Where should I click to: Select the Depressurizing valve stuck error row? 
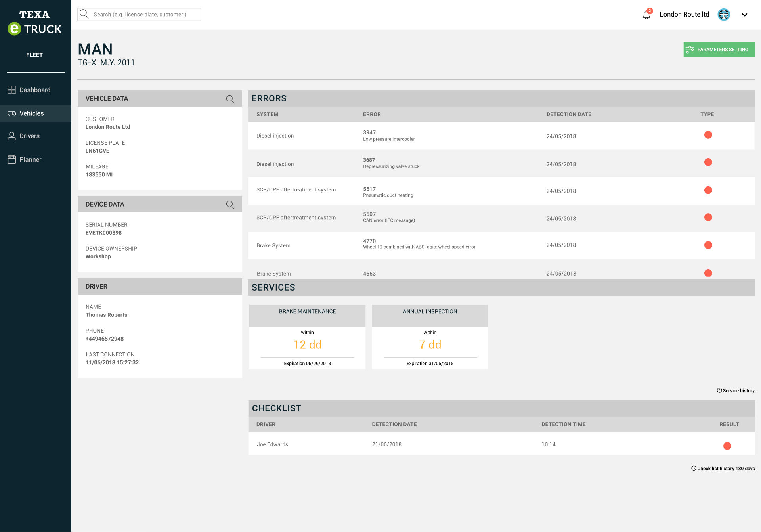pos(501,163)
